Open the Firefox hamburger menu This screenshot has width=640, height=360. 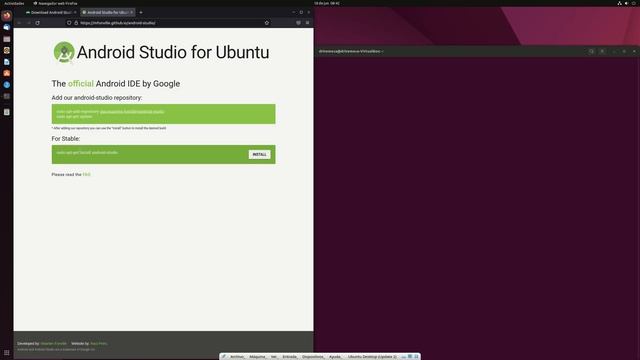point(307,23)
